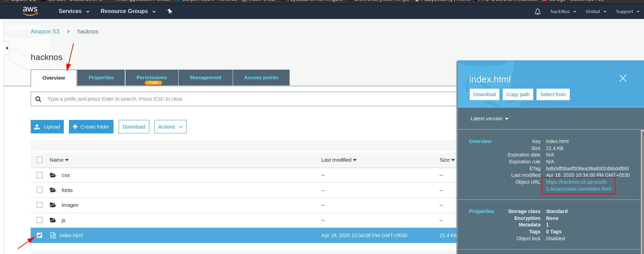Image resolution: width=644 pixels, height=254 pixels.
Task: Open the images folder
Action: coord(70,205)
